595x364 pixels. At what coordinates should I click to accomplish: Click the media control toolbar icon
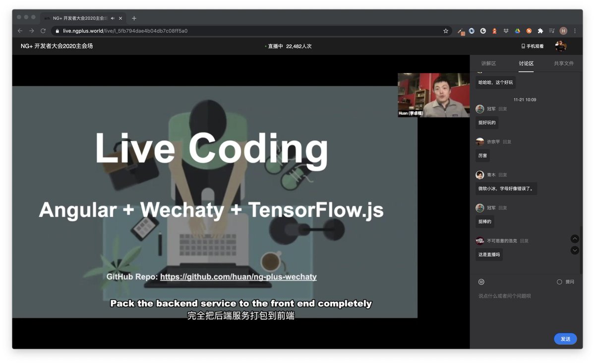(552, 31)
